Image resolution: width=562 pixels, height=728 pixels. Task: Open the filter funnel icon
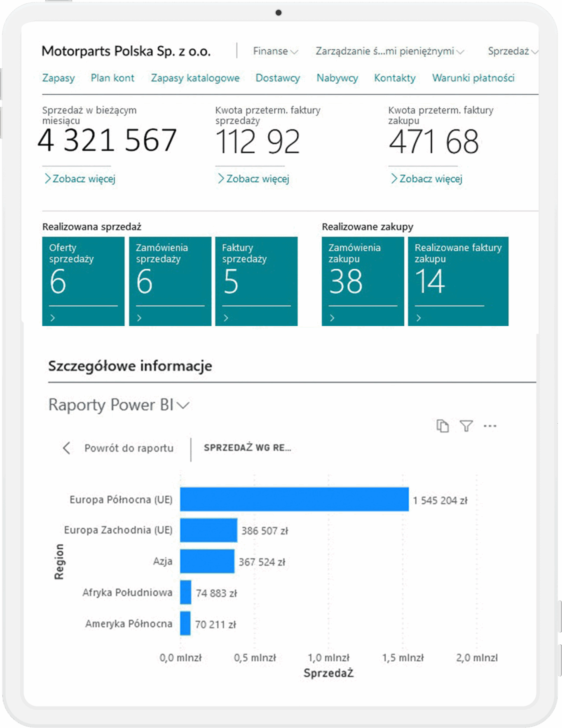click(466, 426)
